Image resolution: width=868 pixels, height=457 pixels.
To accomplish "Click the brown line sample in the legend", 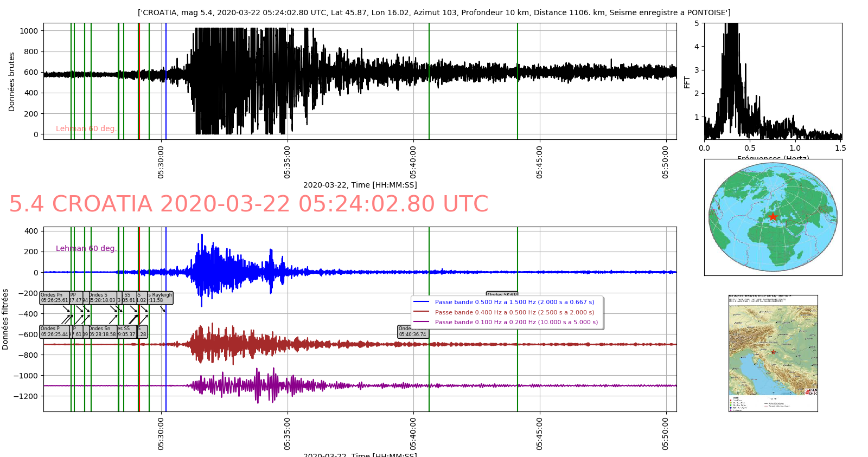I will [x=421, y=312].
